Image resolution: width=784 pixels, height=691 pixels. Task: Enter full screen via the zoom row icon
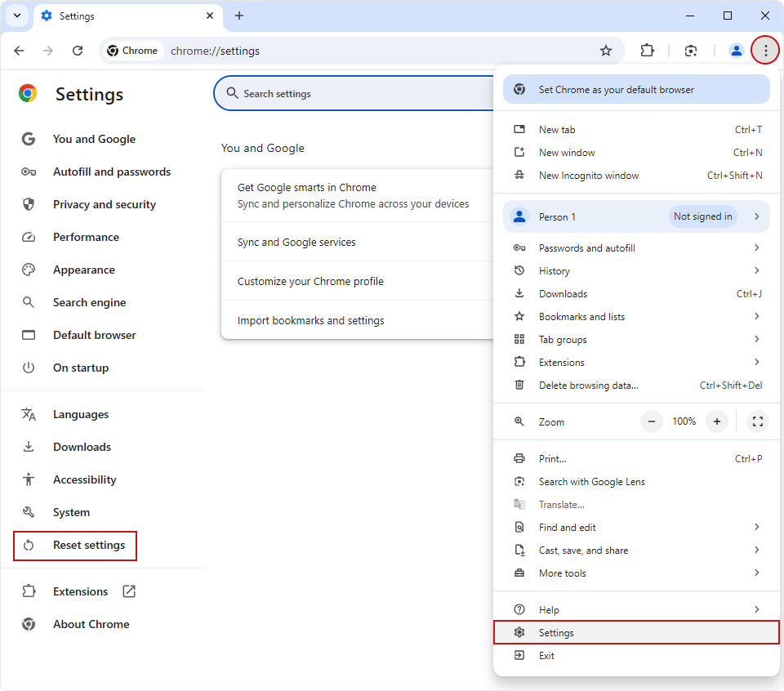click(758, 421)
